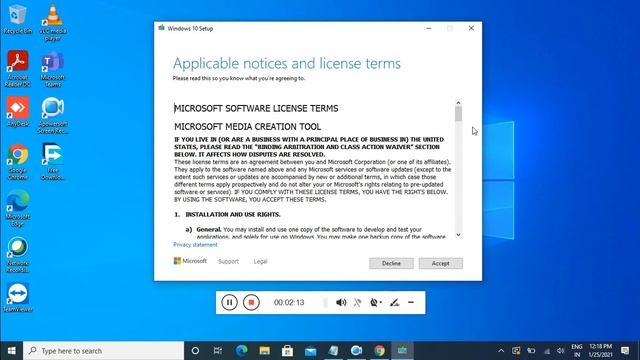Open the Windows Start menu

pyautogui.click(x=11, y=351)
